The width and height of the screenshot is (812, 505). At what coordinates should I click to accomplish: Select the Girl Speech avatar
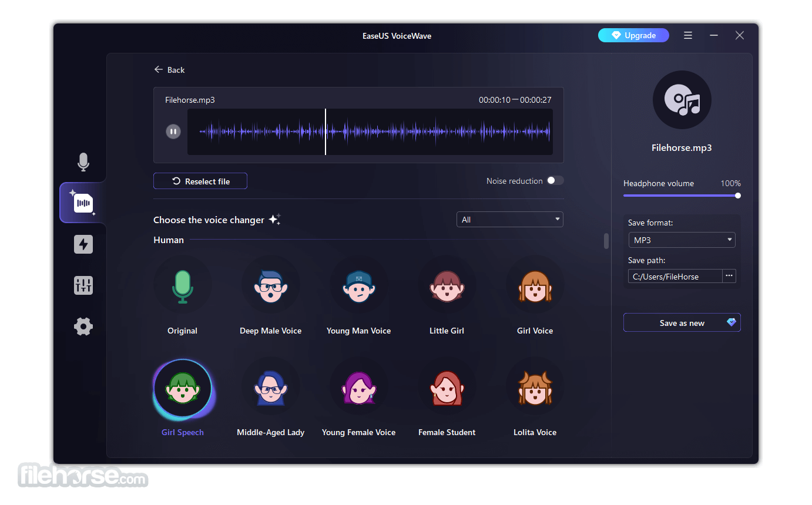point(183,388)
